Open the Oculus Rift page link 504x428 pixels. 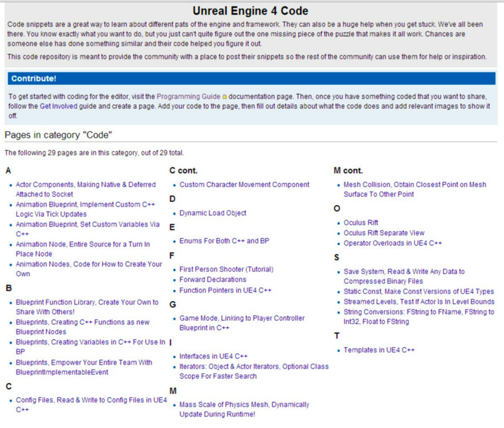361,223
